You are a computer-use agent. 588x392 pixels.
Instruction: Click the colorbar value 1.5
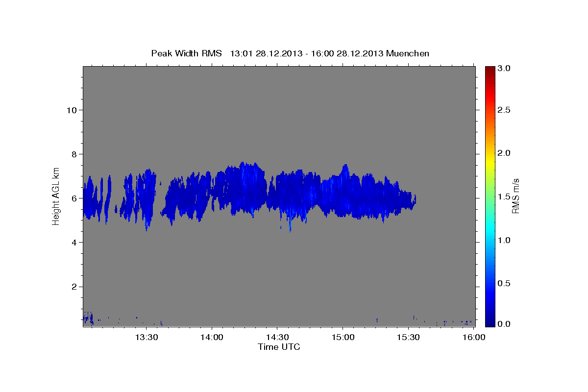tap(505, 196)
